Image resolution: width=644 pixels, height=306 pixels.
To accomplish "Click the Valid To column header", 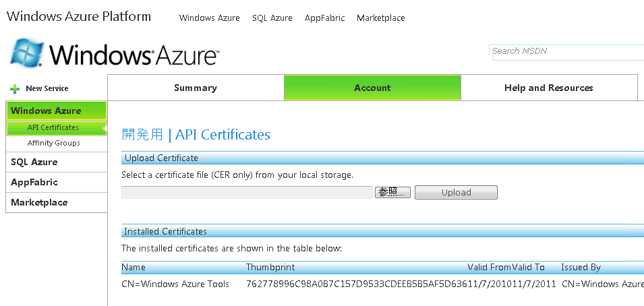I will 528,268.
